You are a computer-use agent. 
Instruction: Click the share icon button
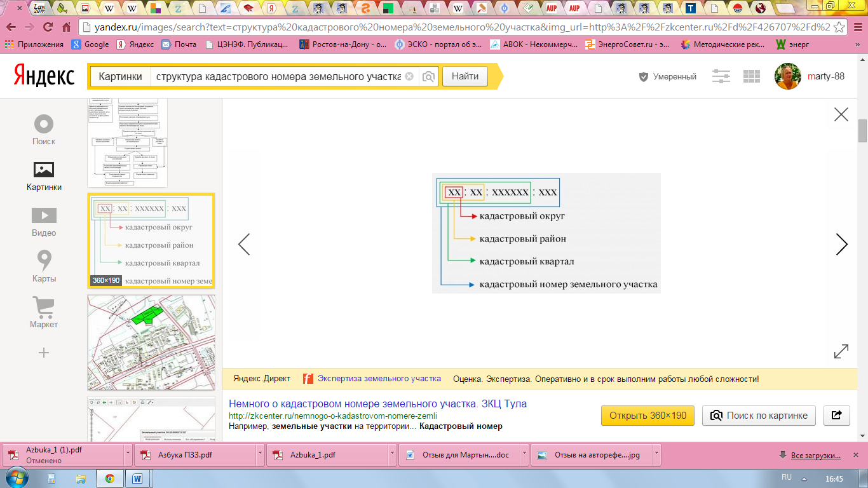pyautogui.click(x=836, y=415)
